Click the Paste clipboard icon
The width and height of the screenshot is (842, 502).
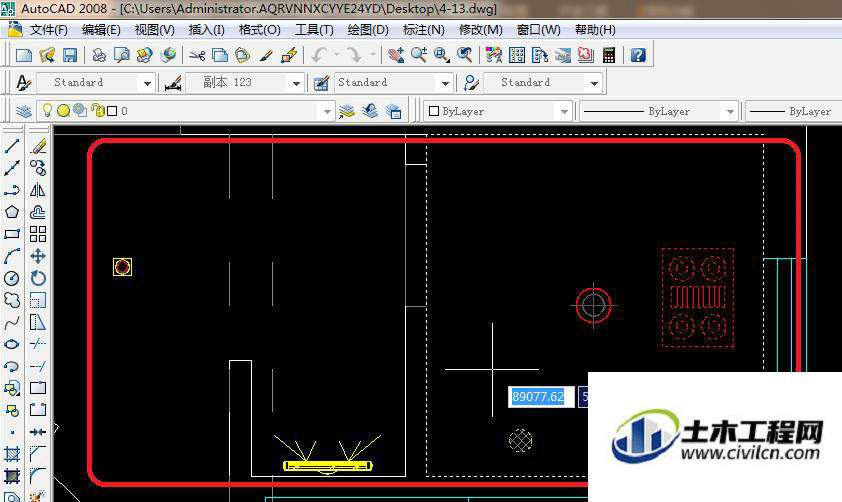[x=243, y=55]
